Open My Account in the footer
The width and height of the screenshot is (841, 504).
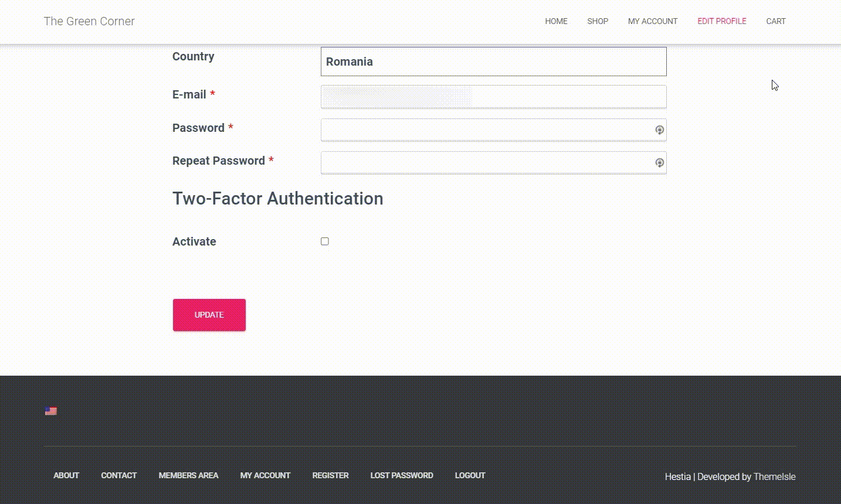click(265, 475)
